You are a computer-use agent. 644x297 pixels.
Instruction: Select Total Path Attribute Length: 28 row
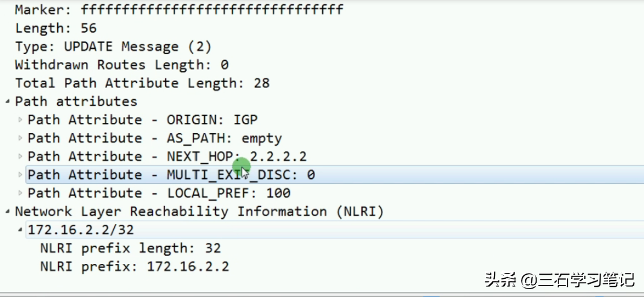(x=142, y=83)
